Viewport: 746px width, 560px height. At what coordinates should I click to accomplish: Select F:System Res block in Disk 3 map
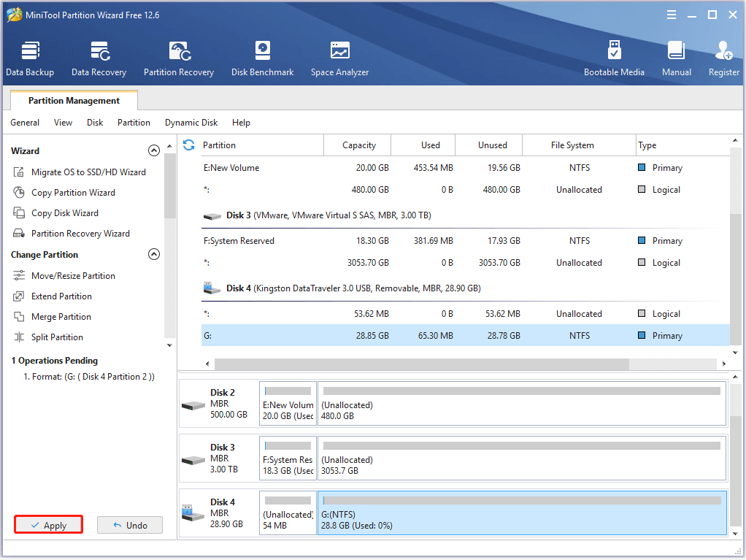tap(288, 459)
